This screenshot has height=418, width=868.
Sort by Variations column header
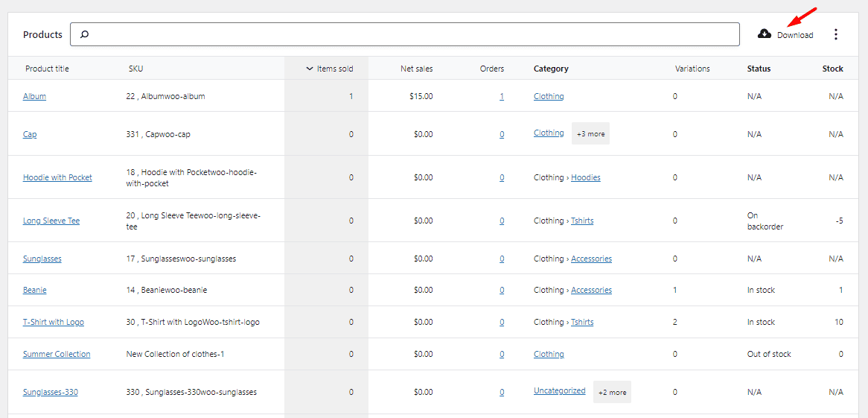(x=692, y=69)
